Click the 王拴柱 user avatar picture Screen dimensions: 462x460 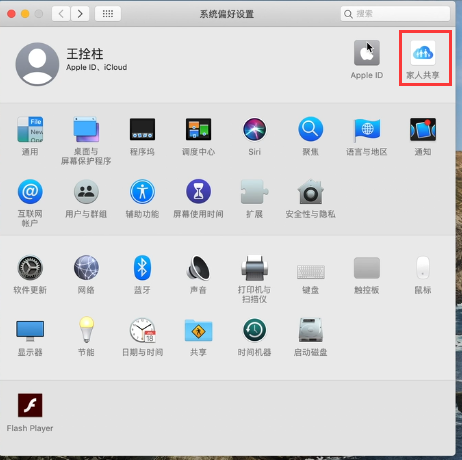(x=37, y=64)
